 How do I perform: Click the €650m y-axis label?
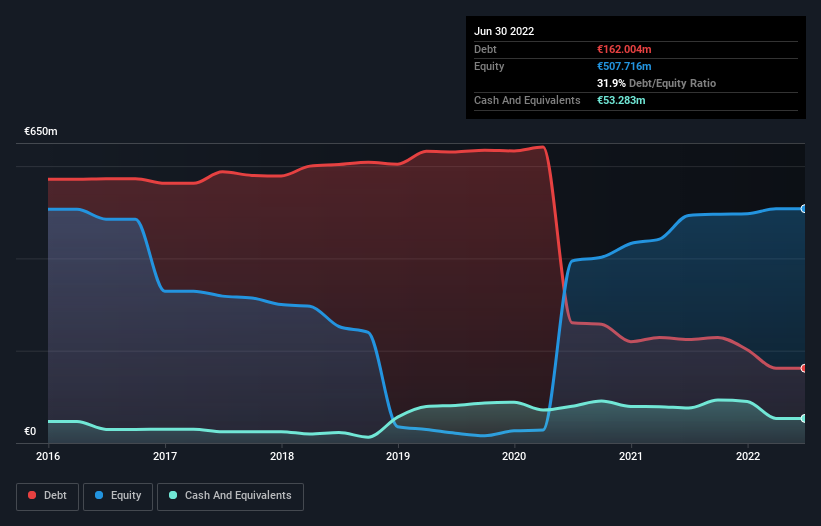[x=41, y=131]
